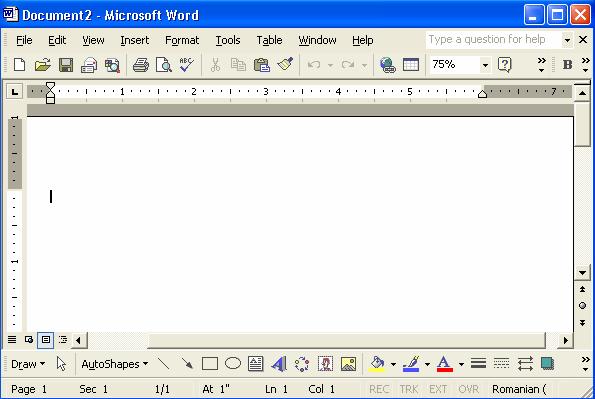Viewport: 595px width, 399px height.
Task: Apply blue Line Color brush
Action: pyautogui.click(x=411, y=364)
